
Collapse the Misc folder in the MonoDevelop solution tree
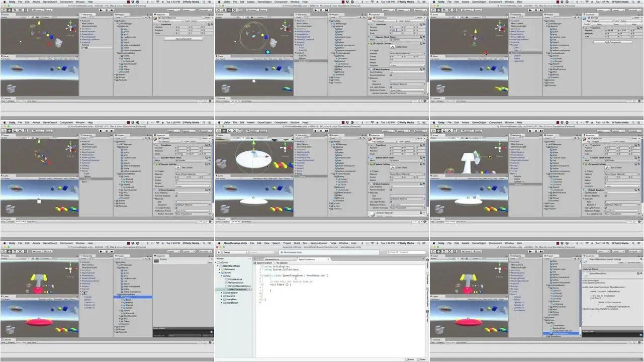pyautogui.click(x=222, y=276)
